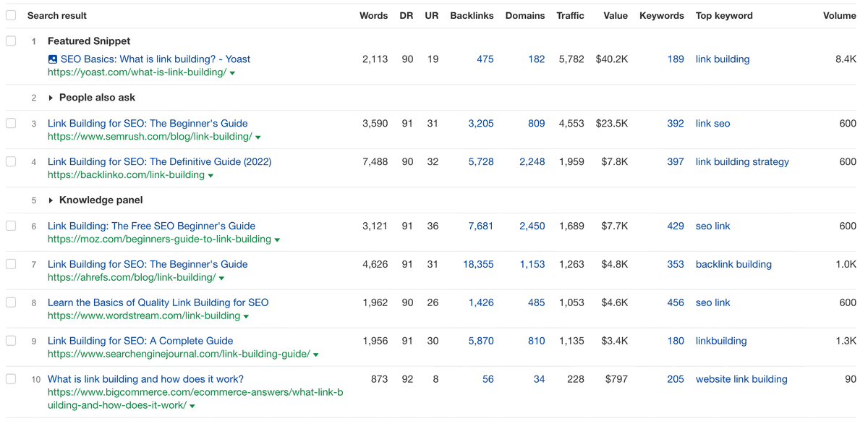Click domains count 810 for searchenginejournal
Screen dimensions: 868x424
point(537,341)
